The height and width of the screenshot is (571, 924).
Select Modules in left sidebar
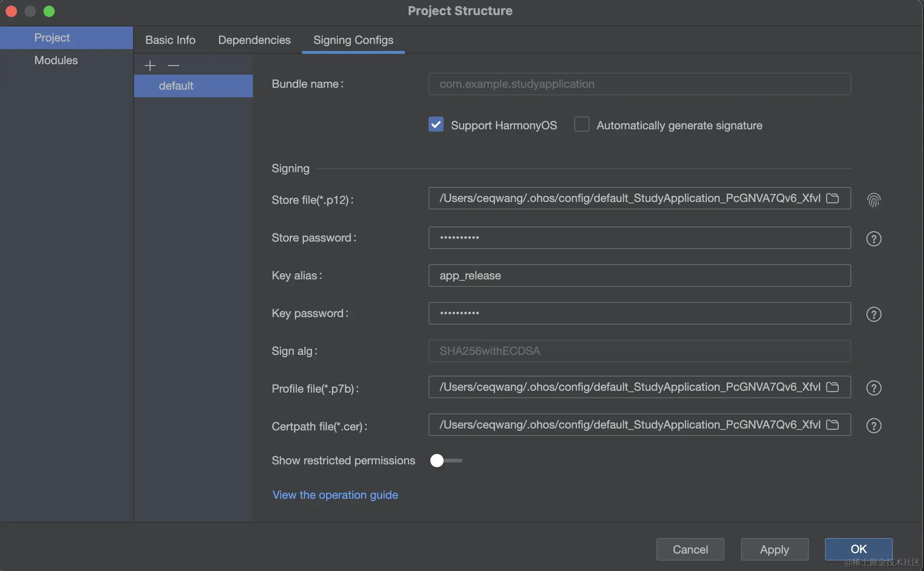click(x=56, y=60)
